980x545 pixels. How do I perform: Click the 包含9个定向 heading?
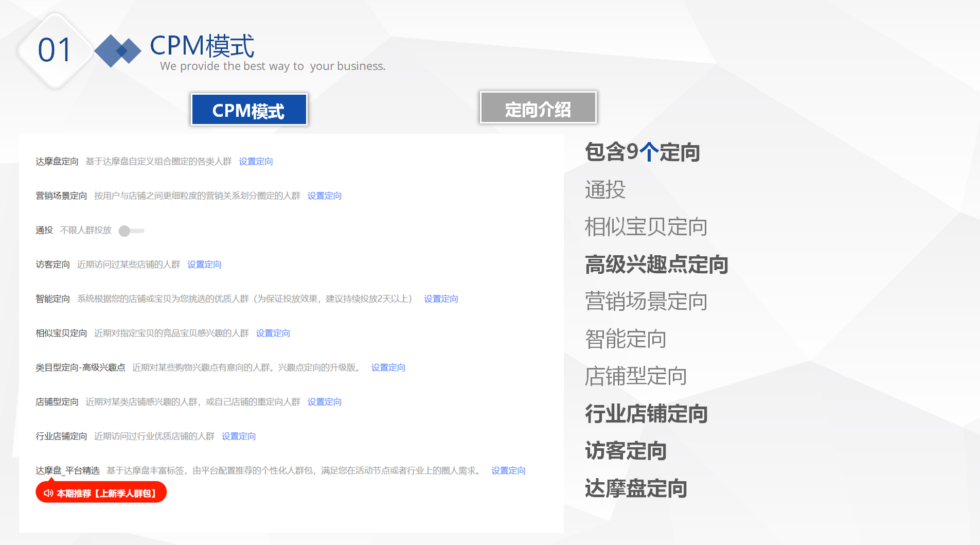643,152
